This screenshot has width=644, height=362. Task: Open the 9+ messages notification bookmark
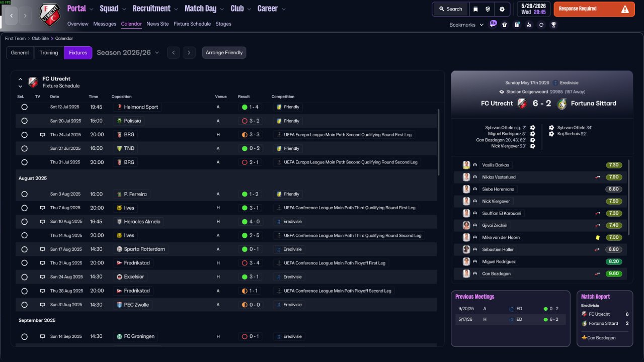pyautogui.click(x=493, y=24)
